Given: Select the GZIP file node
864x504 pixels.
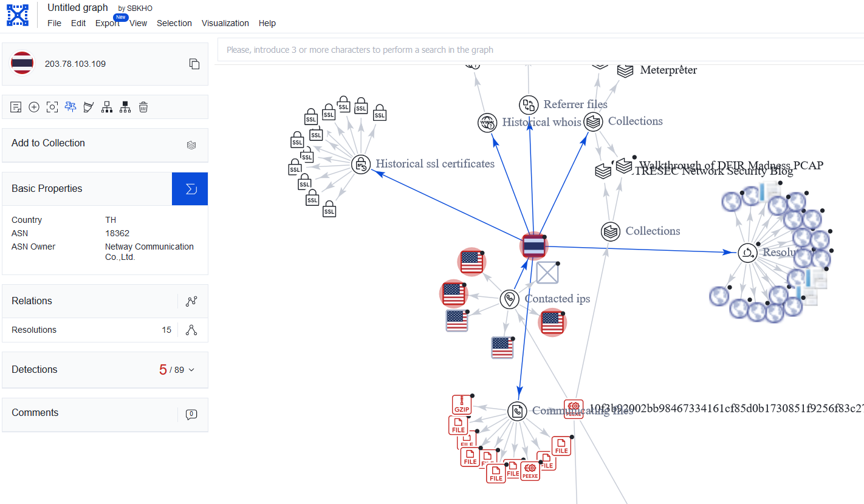Looking at the screenshot, I should point(462,404).
